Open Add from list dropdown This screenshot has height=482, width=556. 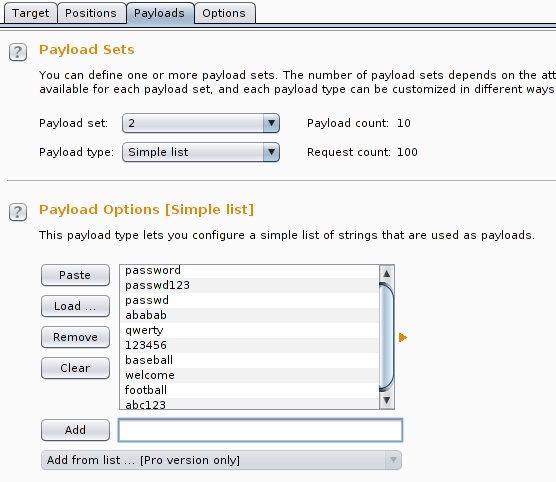coord(221,460)
